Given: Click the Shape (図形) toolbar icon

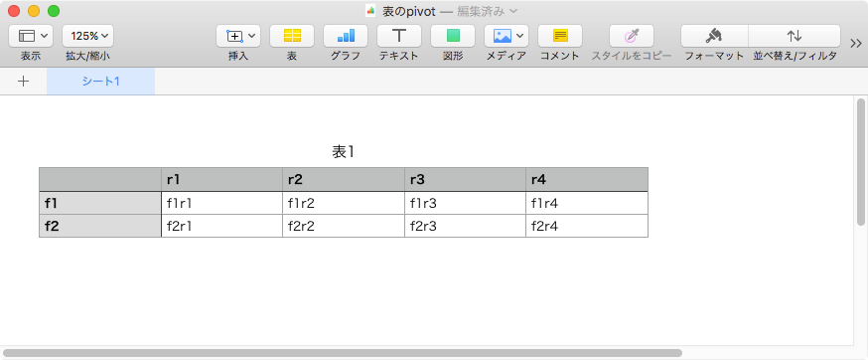Looking at the screenshot, I should (x=453, y=36).
